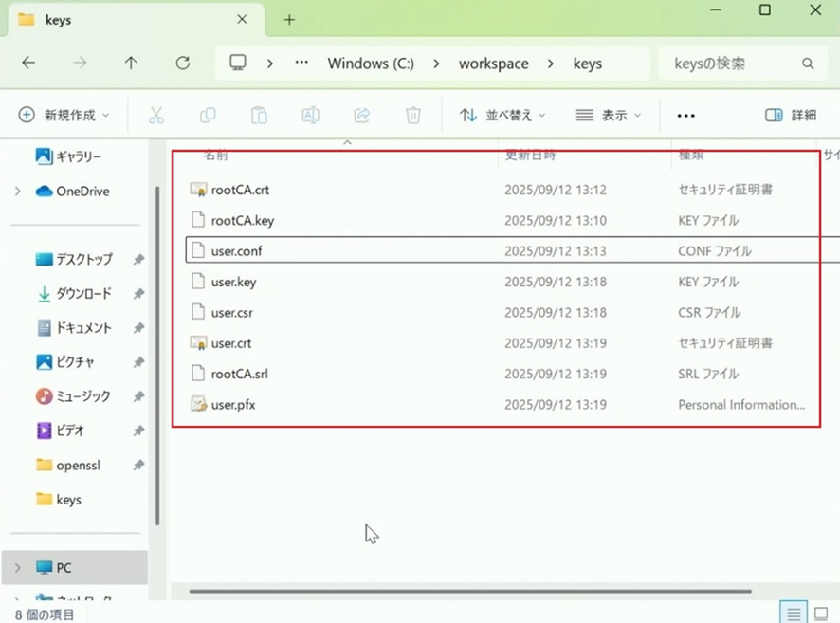840x623 pixels.
Task: Open the 並べ替え sort dropdown
Action: (502, 115)
